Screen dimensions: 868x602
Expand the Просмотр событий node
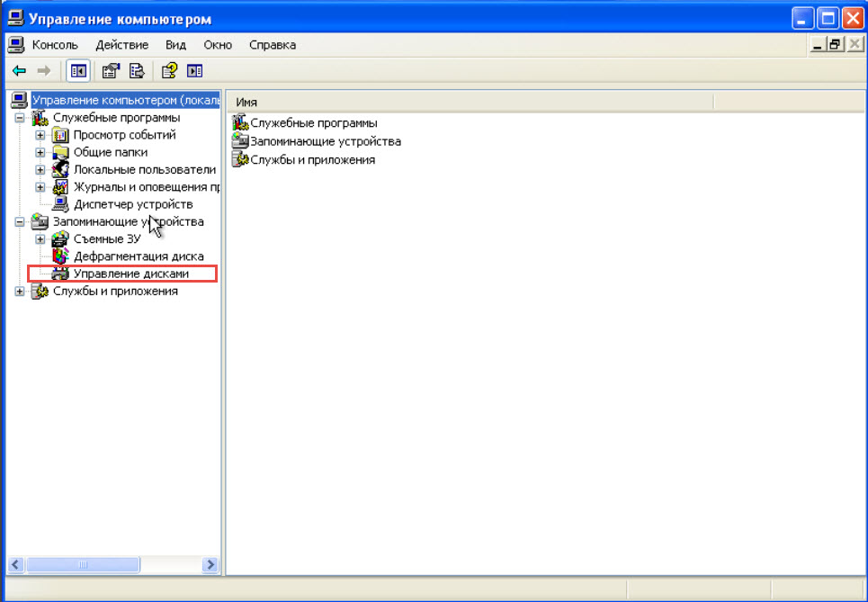coord(40,135)
